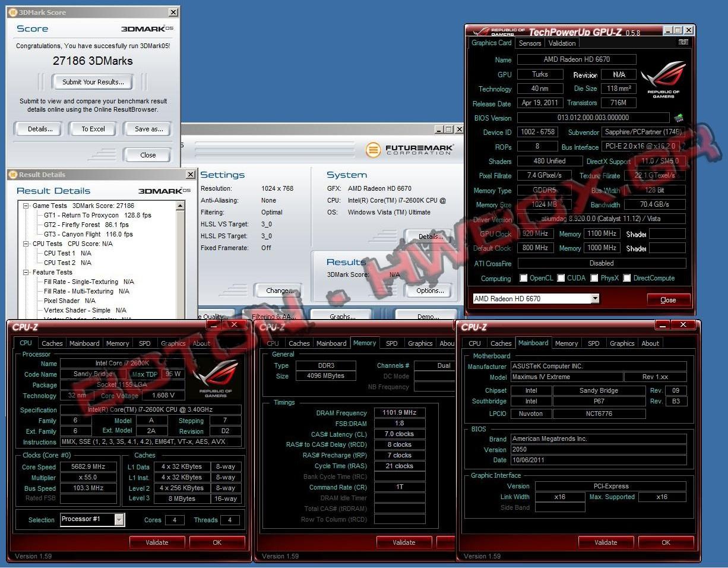Click the '27186 3DMarks' score text
This screenshot has width=728, height=568.
click(x=93, y=61)
